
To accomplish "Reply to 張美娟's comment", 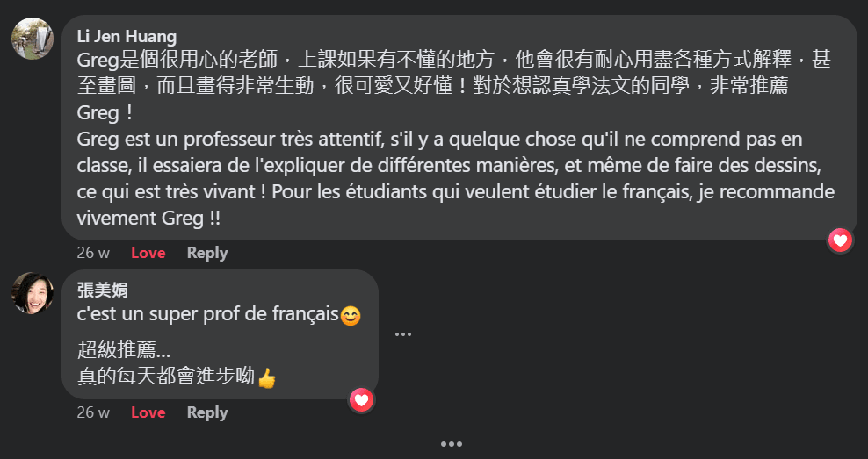I will (x=207, y=412).
